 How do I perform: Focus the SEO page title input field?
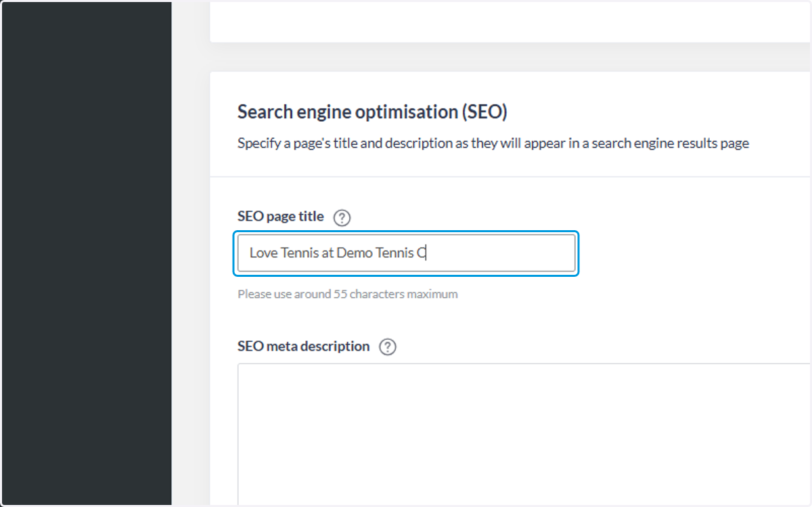[x=406, y=253]
